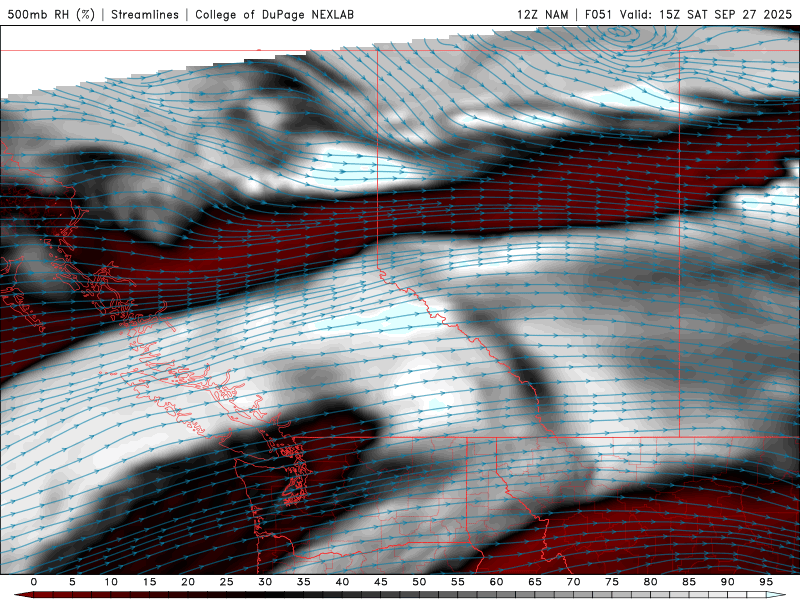Click the "Valid: 15Z SAT SEP 27 2025" text
The height and width of the screenshot is (600, 800).
pyautogui.click(x=706, y=14)
